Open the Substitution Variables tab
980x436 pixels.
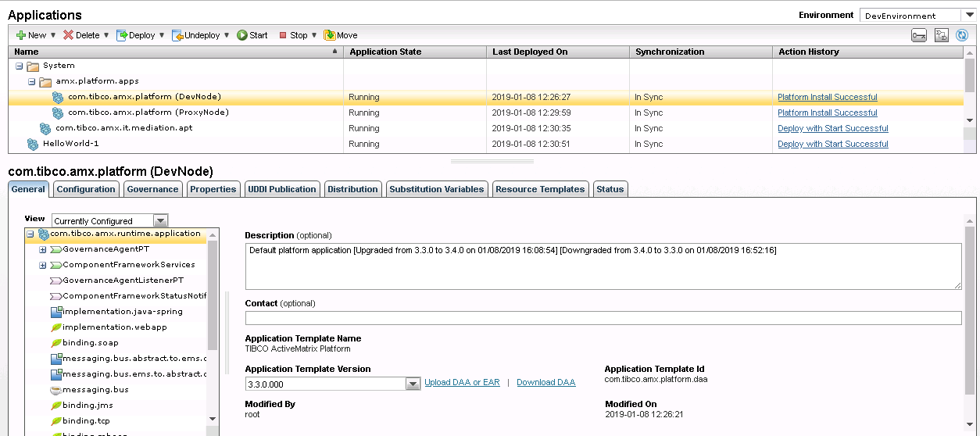437,189
